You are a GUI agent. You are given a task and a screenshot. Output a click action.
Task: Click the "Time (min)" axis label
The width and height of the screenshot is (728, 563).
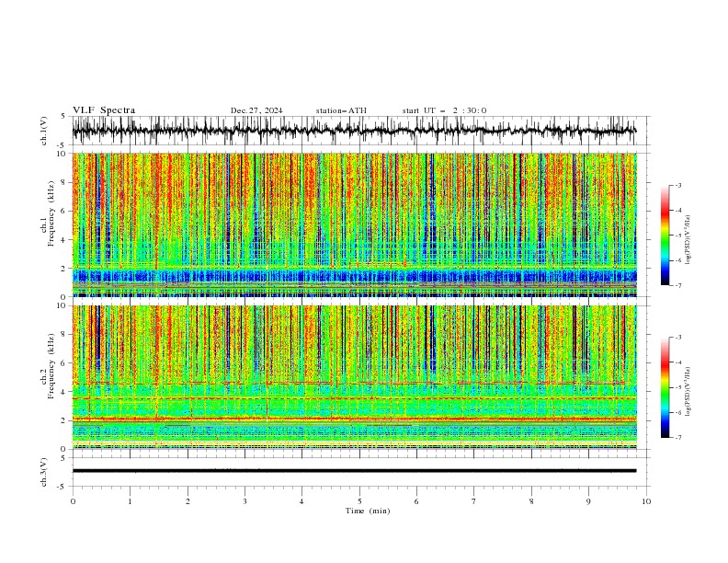[x=368, y=511]
